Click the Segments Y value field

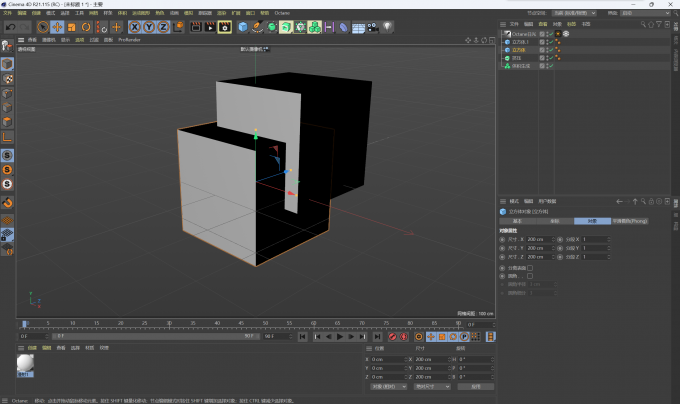point(594,248)
